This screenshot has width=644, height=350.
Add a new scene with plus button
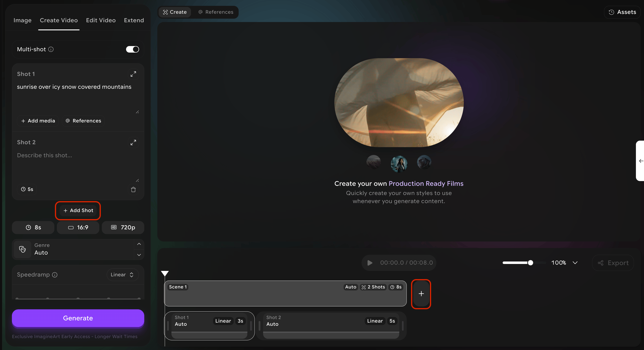(421, 294)
